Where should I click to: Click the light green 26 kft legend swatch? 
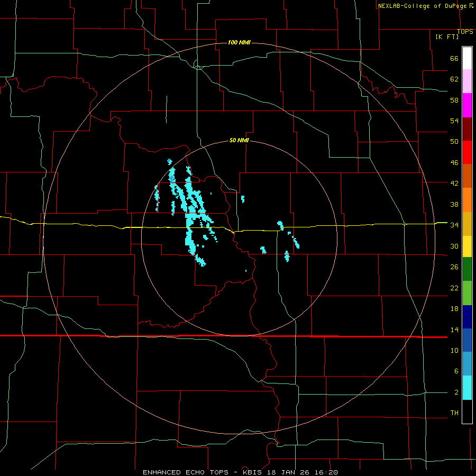pos(467,293)
